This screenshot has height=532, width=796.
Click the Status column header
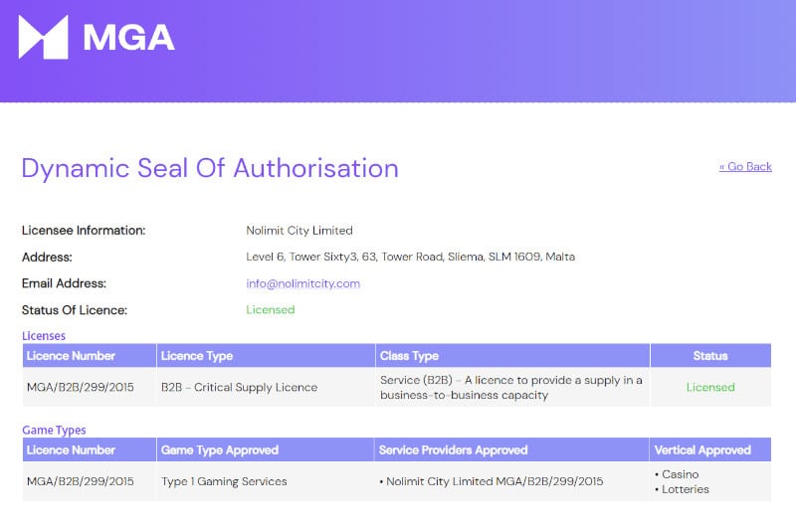point(710,356)
